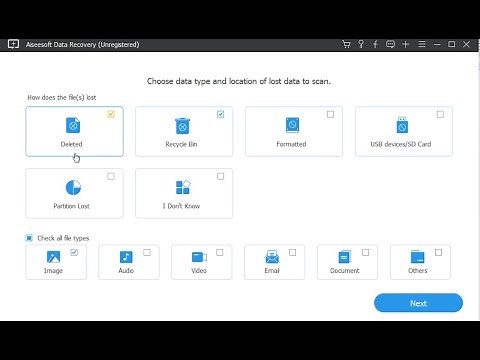Screen dimensions: 480x360
Task: Click the Others label text
Action: (x=418, y=271)
